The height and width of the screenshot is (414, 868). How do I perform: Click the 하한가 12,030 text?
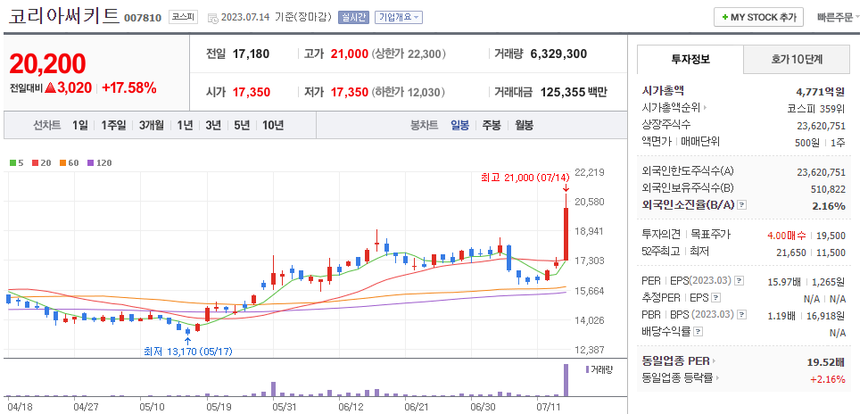click(409, 92)
